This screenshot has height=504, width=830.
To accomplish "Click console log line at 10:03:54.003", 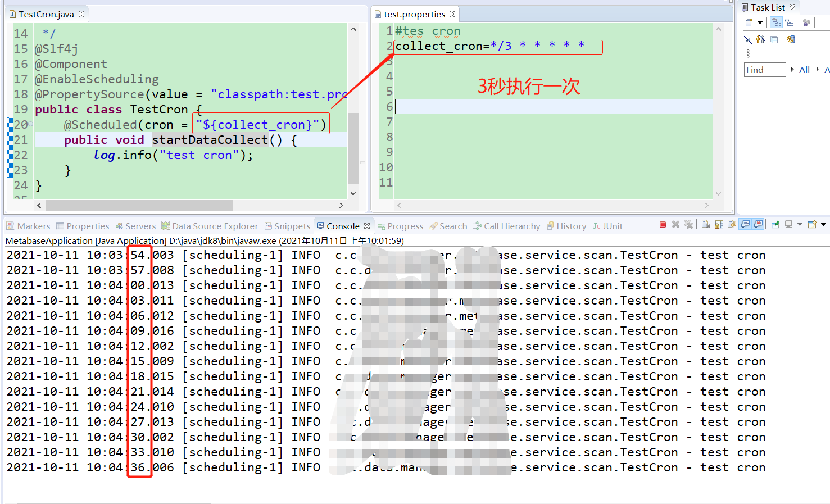I will [385, 255].
